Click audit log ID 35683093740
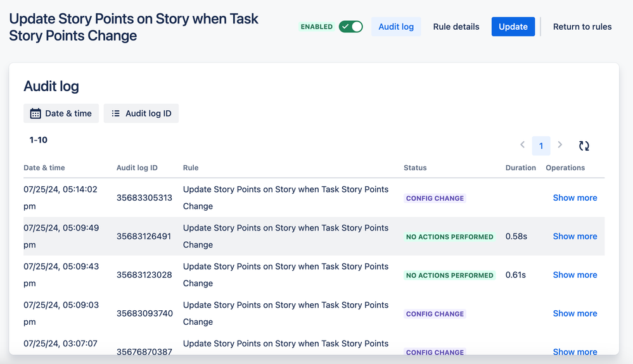Screen dimensions: 633x364 pyautogui.click(x=144, y=313)
